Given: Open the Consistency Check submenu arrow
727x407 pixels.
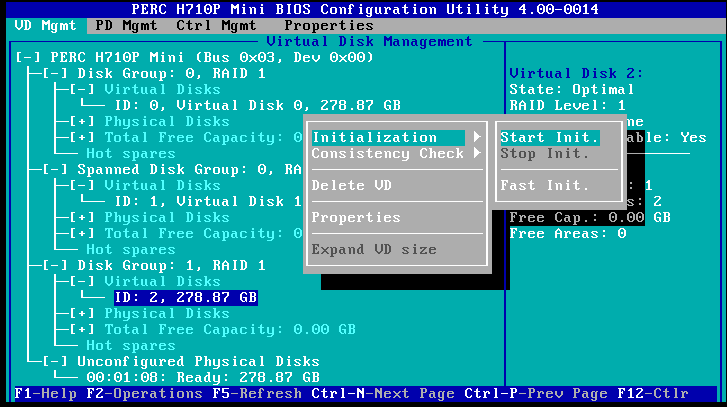Looking at the screenshot, I should pyautogui.click(x=477, y=153).
